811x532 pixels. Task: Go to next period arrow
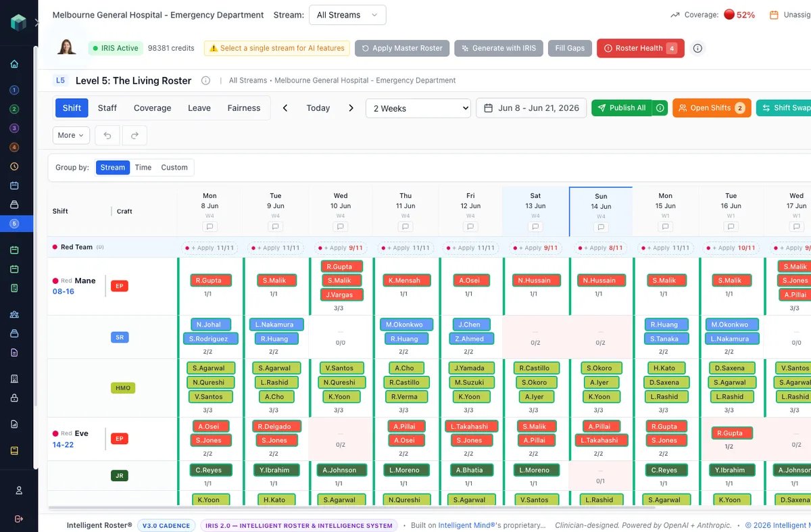coord(351,107)
